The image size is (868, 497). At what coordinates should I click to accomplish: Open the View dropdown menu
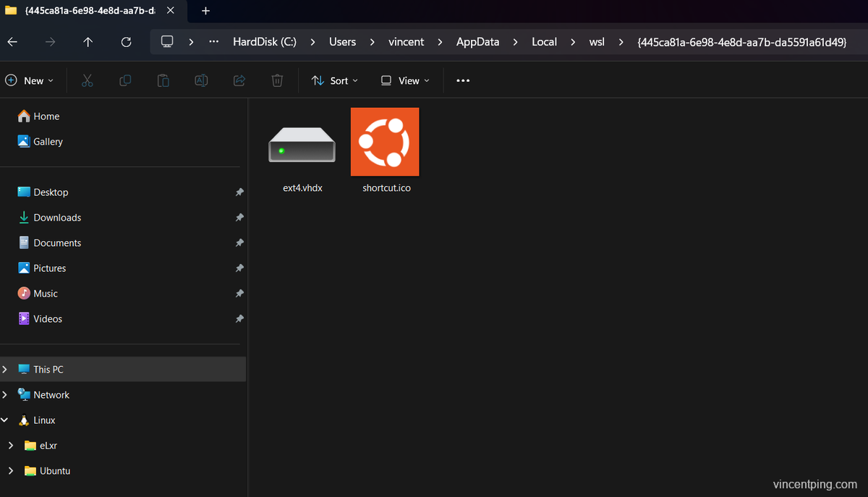tap(405, 80)
